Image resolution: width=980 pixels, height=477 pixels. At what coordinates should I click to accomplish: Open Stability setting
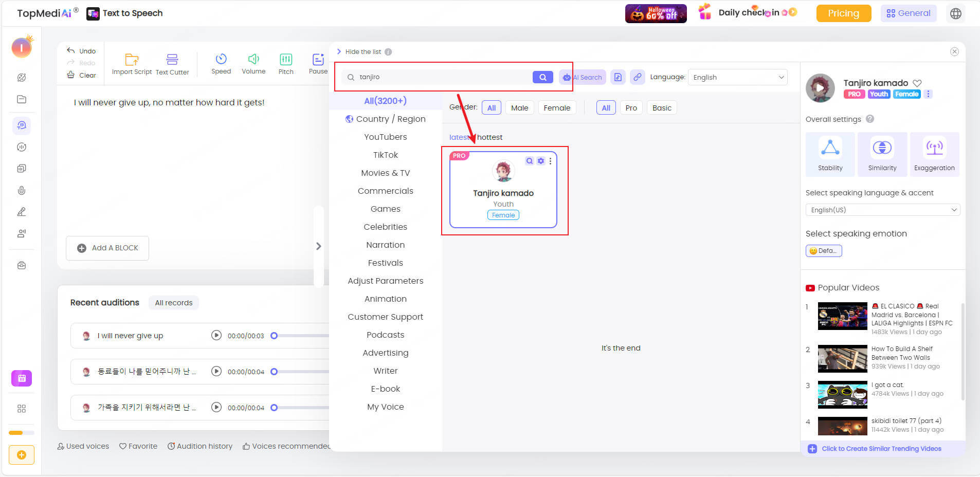[830, 154]
